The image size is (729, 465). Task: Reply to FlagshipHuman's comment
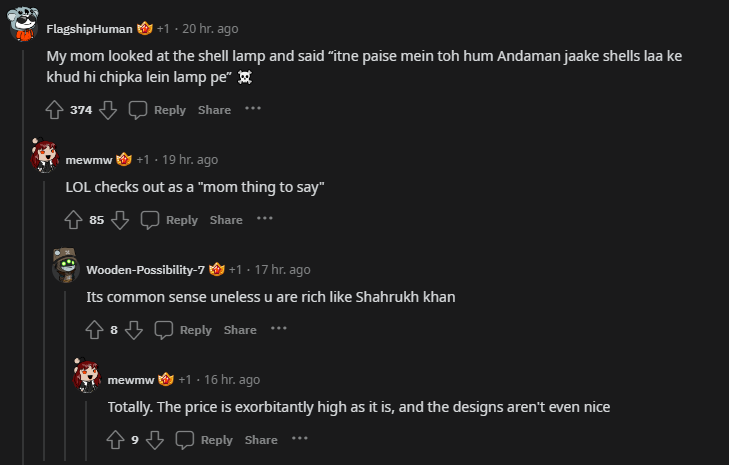click(x=158, y=110)
